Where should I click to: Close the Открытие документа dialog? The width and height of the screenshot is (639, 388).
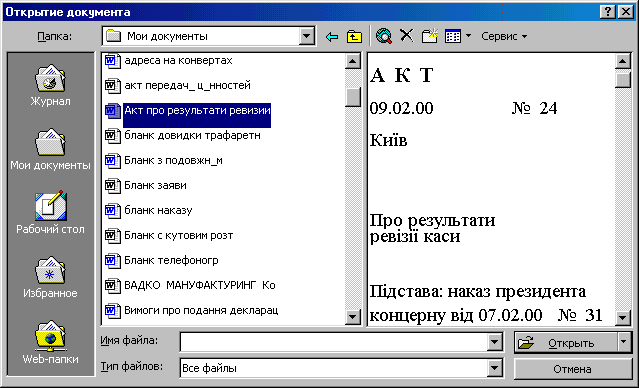tap(626, 12)
